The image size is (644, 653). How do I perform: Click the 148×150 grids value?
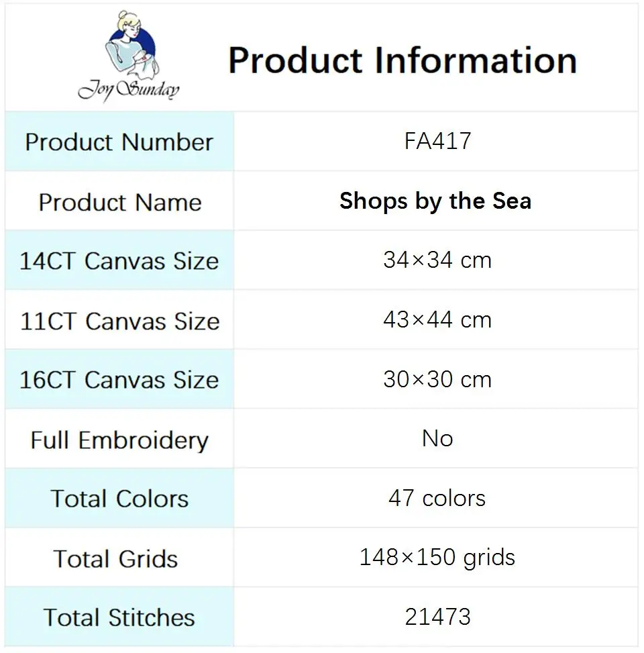tap(437, 558)
